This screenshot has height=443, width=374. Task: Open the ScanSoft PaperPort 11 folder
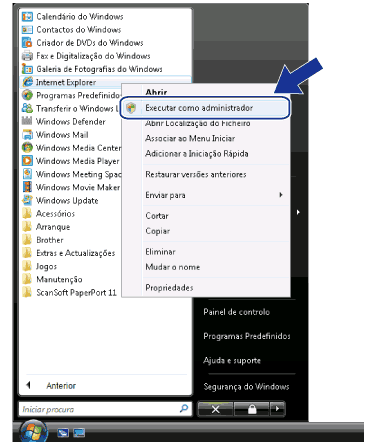(70, 293)
